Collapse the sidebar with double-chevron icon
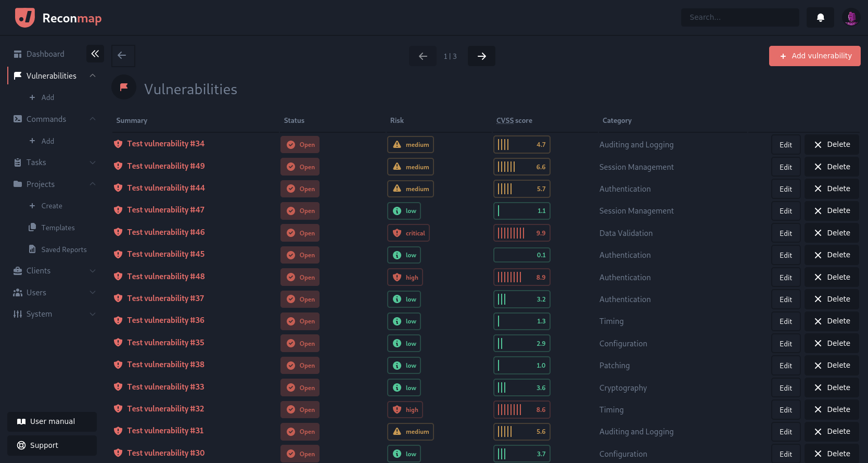Screen dimensions: 868x463 (x=95, y=54)
